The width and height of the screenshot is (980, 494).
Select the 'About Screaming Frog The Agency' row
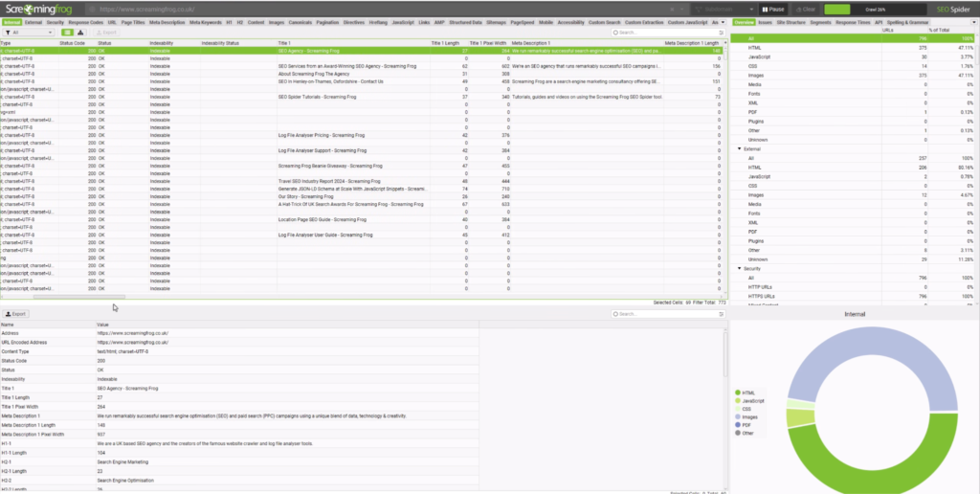[361, 74]
